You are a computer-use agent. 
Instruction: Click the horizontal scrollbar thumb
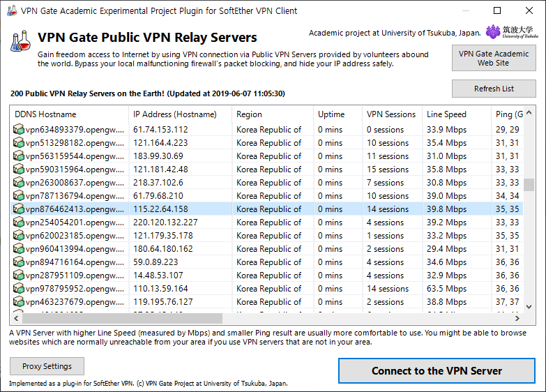coord(122,318)
